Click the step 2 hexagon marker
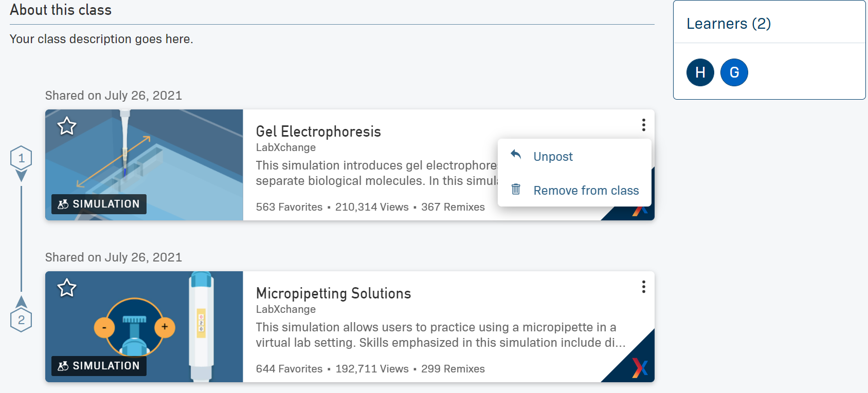The image size is (868, 393). [21, 320]
